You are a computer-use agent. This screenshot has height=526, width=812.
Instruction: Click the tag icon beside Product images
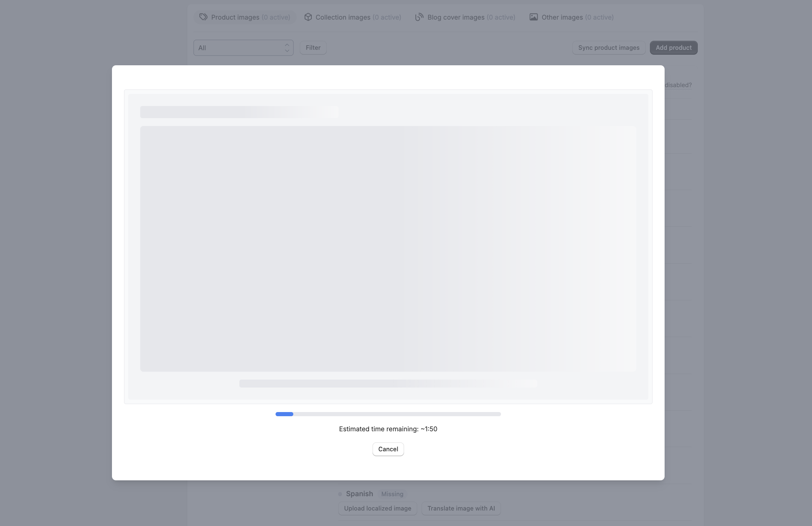coord(203,17)
